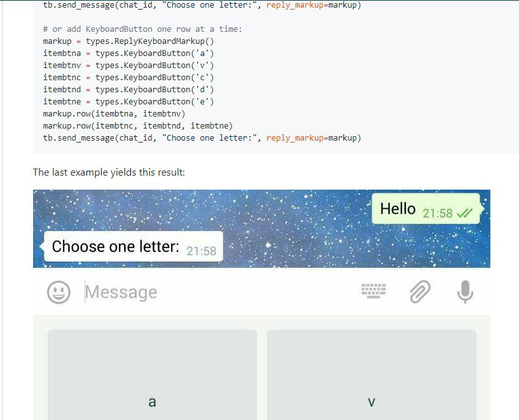Click the markup.row(itembtna, itembtnv) line
The image size is (519, 420).
tap(114, 114)
